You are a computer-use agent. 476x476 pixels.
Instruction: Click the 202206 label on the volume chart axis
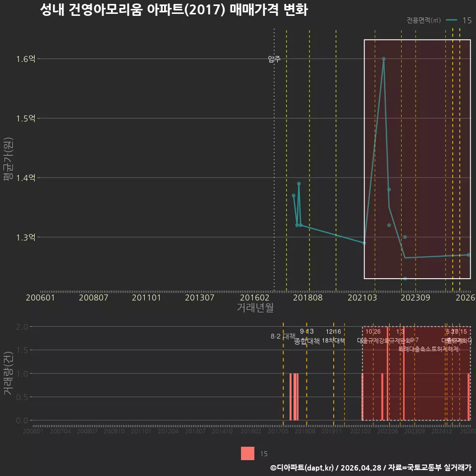388,431
